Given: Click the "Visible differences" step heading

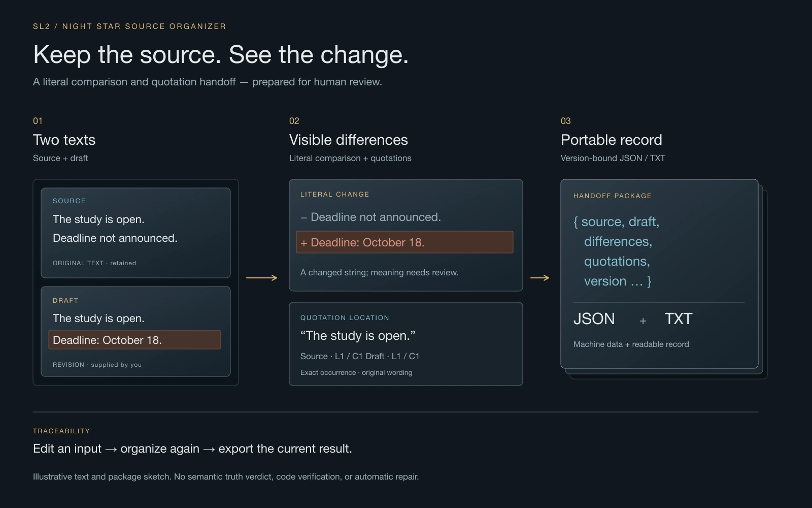Looking at the screenshot, I should pos(349,140).
